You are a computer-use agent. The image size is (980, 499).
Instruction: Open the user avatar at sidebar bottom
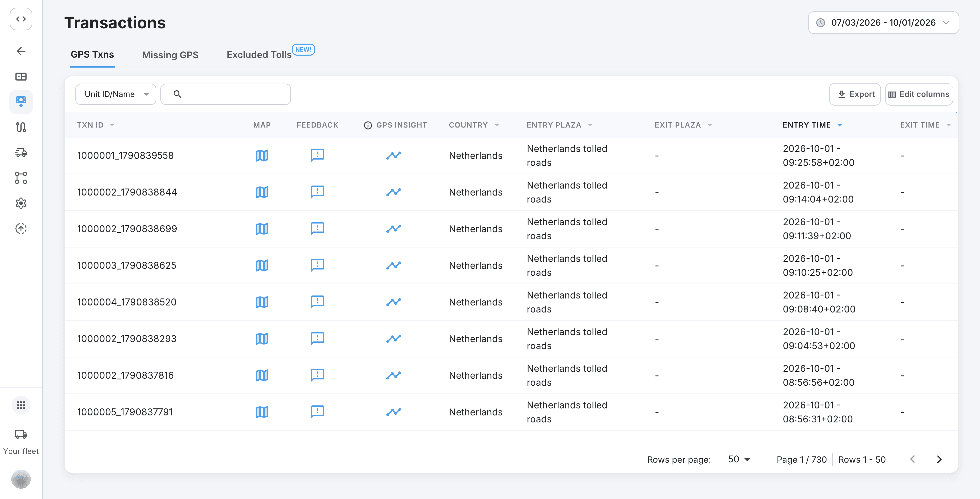tap(21, 479)
